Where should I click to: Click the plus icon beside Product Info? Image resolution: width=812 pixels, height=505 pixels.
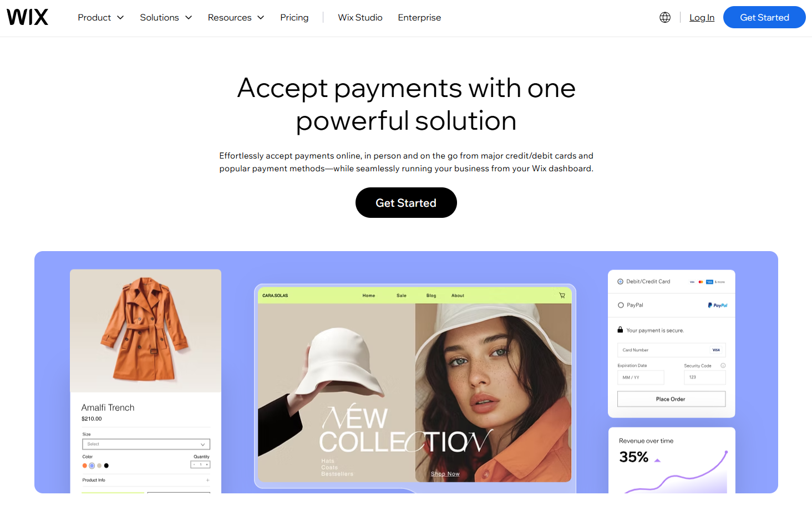point(208,480)
